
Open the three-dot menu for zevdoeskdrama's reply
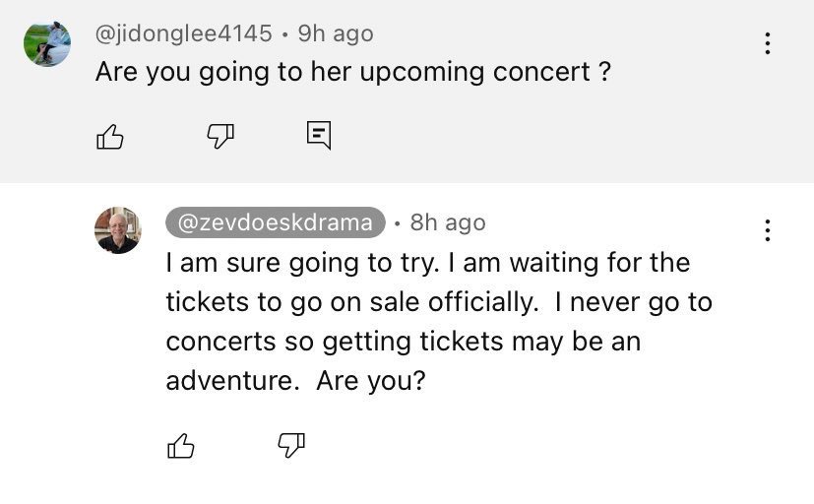click(x=767, y=230)
